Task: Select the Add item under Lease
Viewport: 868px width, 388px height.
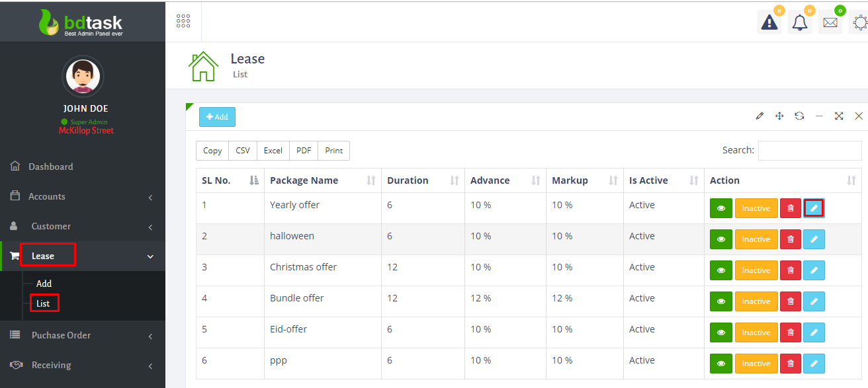Action: pos(44,284)
